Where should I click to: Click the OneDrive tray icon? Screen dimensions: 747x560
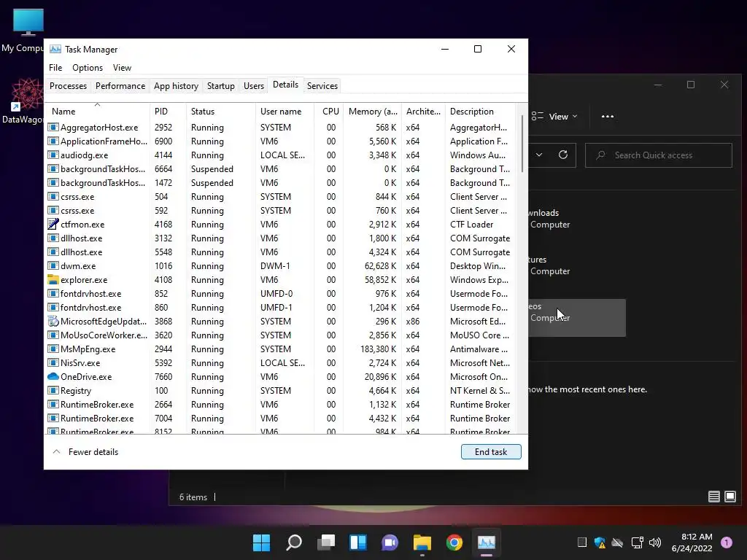[617, 542]
